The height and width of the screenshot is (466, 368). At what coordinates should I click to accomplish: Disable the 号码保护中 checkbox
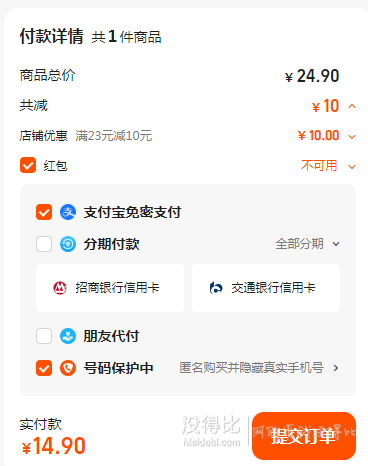point(44,368)
